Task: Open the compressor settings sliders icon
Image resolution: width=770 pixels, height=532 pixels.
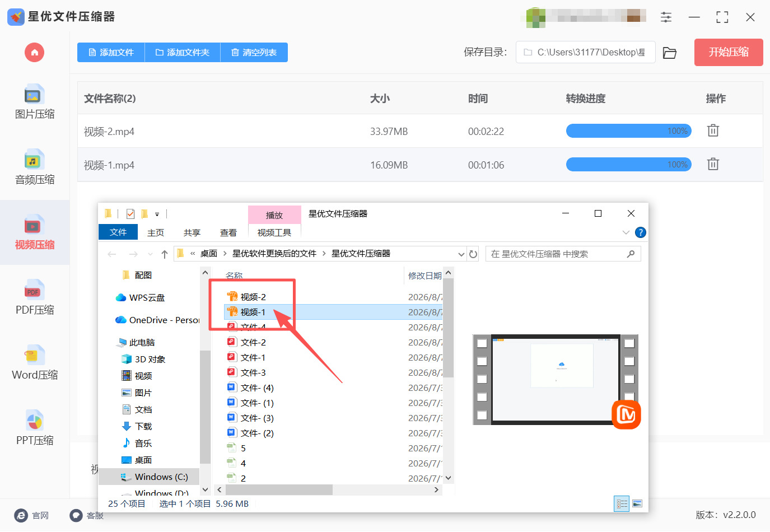Action: click(666, 17)
